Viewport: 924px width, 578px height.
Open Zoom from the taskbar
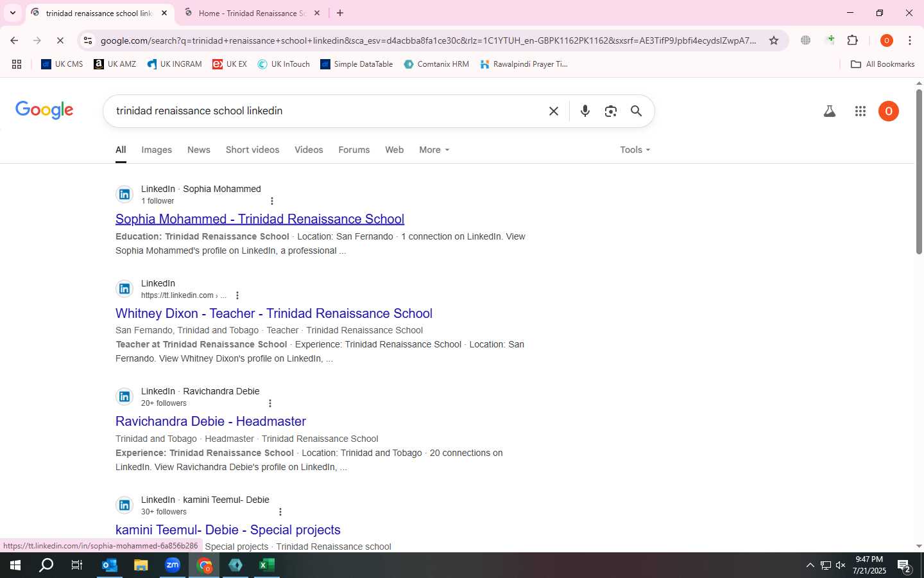click(173, 565)
